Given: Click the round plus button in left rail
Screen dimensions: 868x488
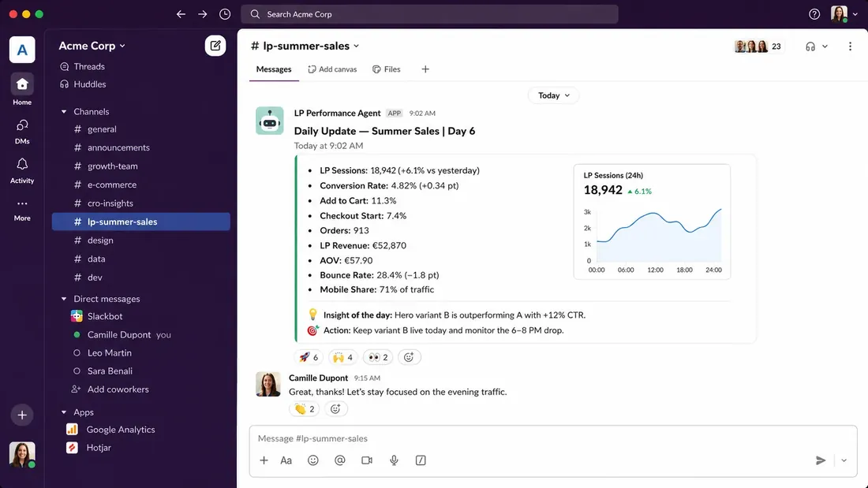Looking at the screenshot, I should click(x=22, y=415).
